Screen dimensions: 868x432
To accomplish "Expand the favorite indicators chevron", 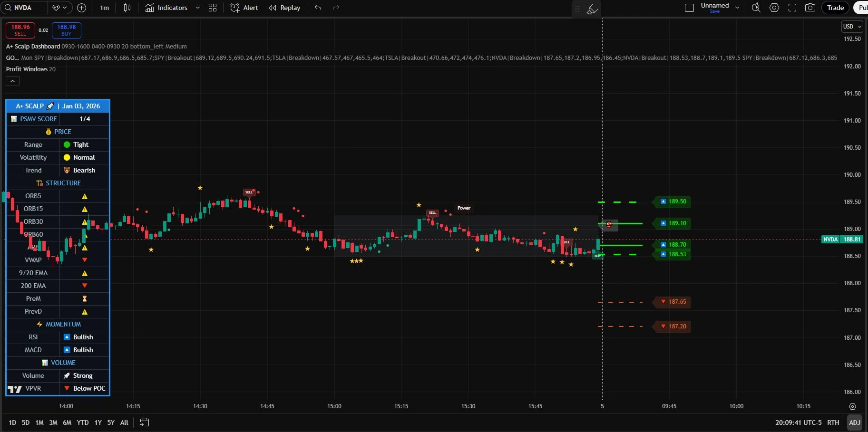I will pyautogui.click(x=198, y=8).
